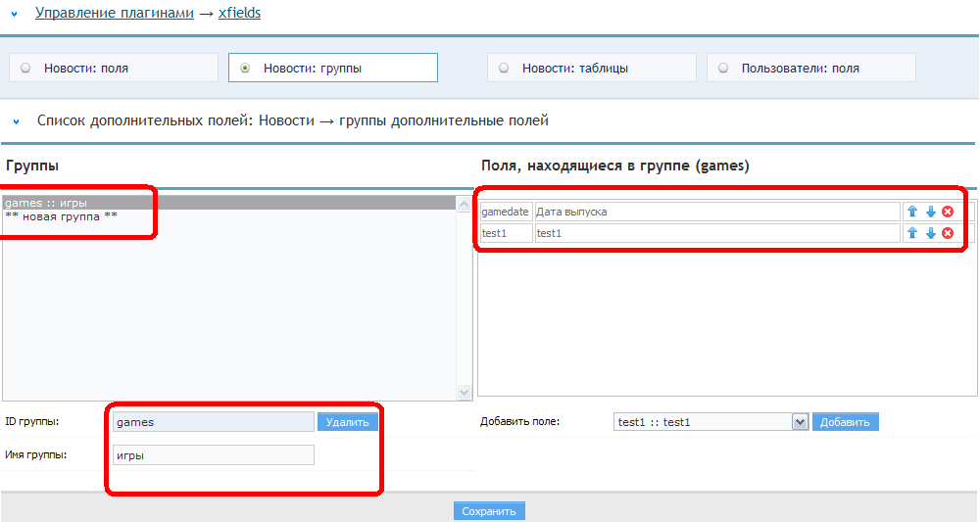Open the 'Добавить поле' dropdown list
Image resolution: width=980 pixels, height=522 pixels.
[x=799, y=422]
